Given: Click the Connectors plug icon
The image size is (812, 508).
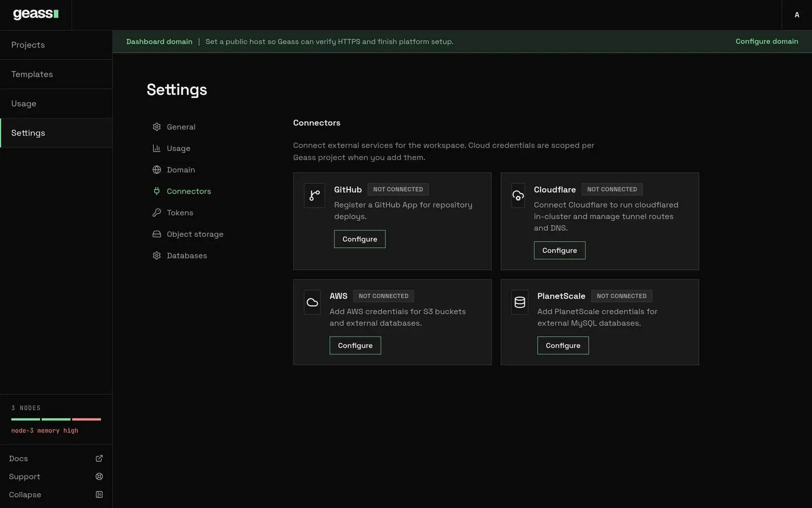Looking at the screenshot, I should (157, 191).
